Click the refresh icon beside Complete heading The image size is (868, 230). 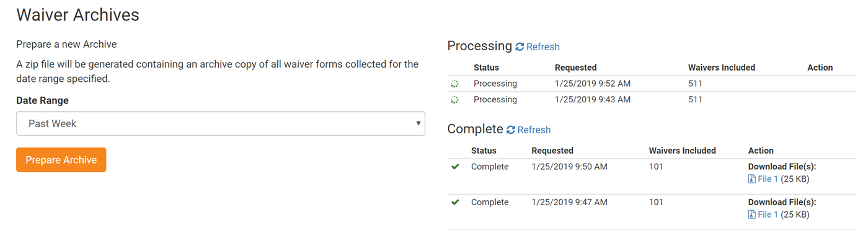tap(511, 130)
